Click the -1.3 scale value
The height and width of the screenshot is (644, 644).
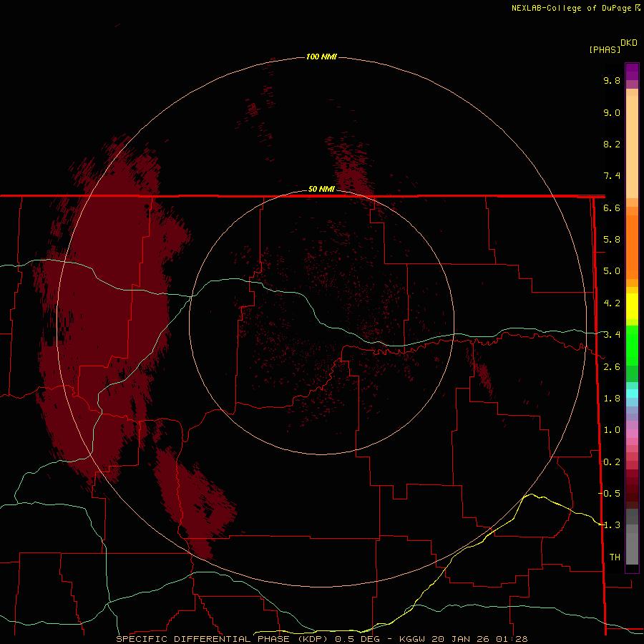click(x=609, y=525)
